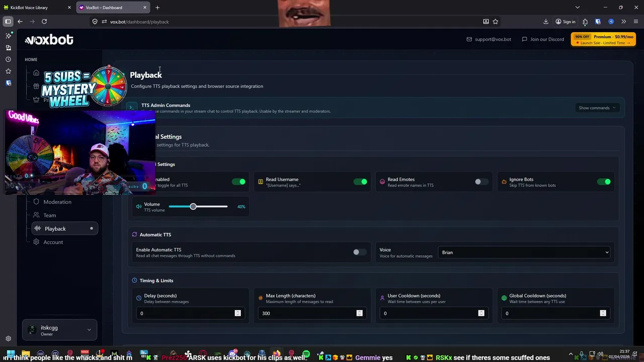Open the Home icon in VoxBot sidebar

pos(36,72)
